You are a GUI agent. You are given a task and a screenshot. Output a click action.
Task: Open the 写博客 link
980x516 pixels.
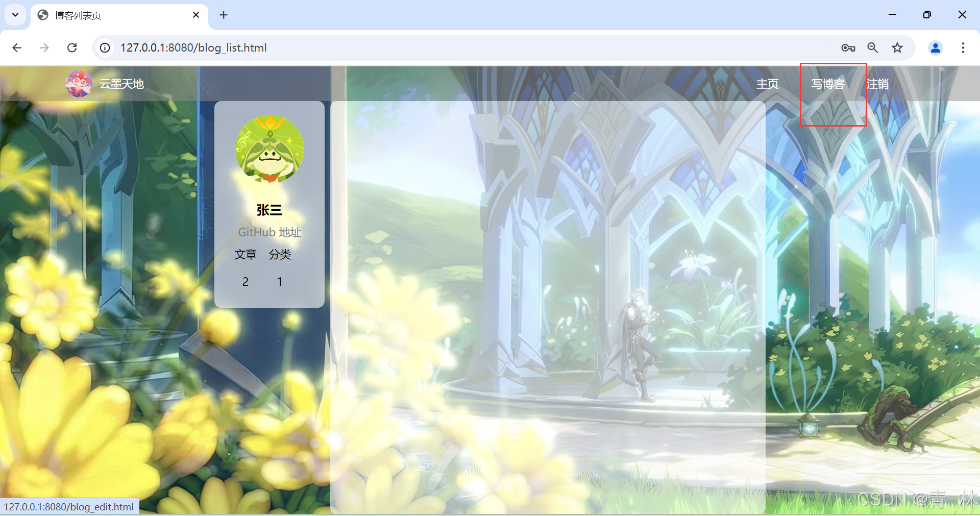pos(828,84)
